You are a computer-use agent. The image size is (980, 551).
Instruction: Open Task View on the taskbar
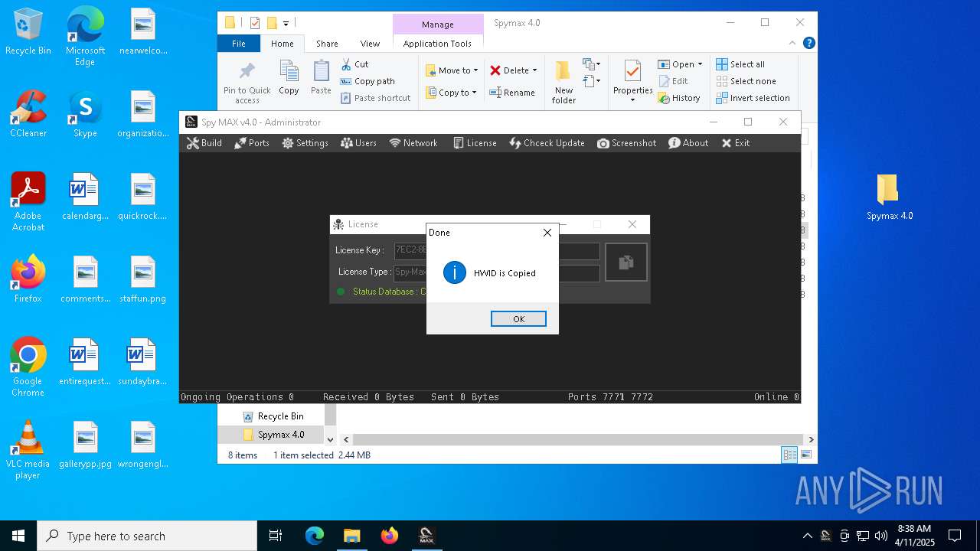[276, 536]
